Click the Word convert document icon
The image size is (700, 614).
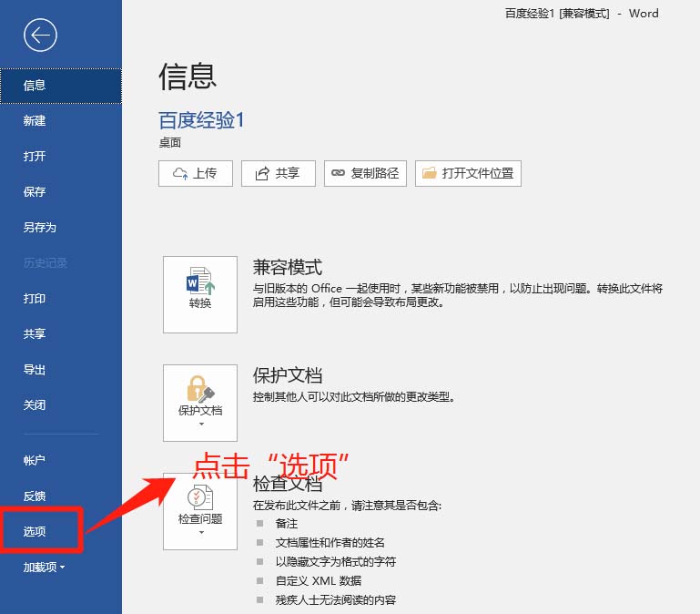200,281
